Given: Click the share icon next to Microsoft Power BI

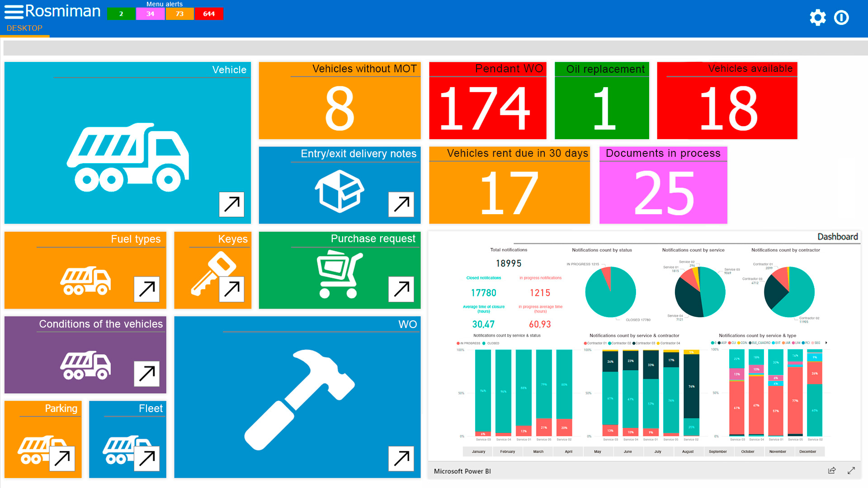Looking at the screenshot, I should 832,470.
